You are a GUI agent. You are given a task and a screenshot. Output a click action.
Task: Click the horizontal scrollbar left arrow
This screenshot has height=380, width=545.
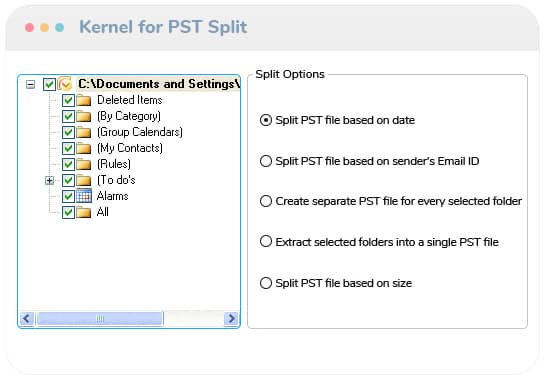[x=27, y=318]
